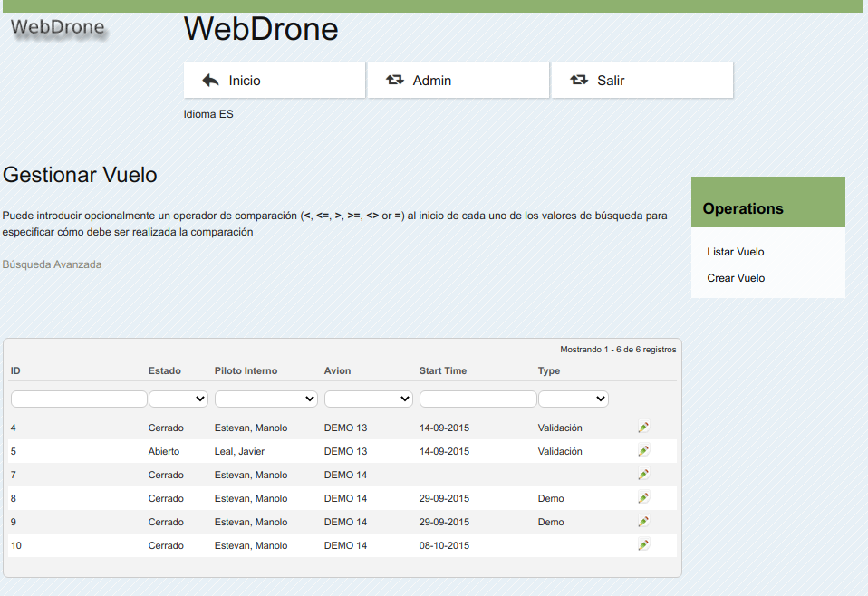The width and height of the screenshot is (868, 596).
Task: Edit flight 9 with the pencil icon
Action: (x=643, y=522)
